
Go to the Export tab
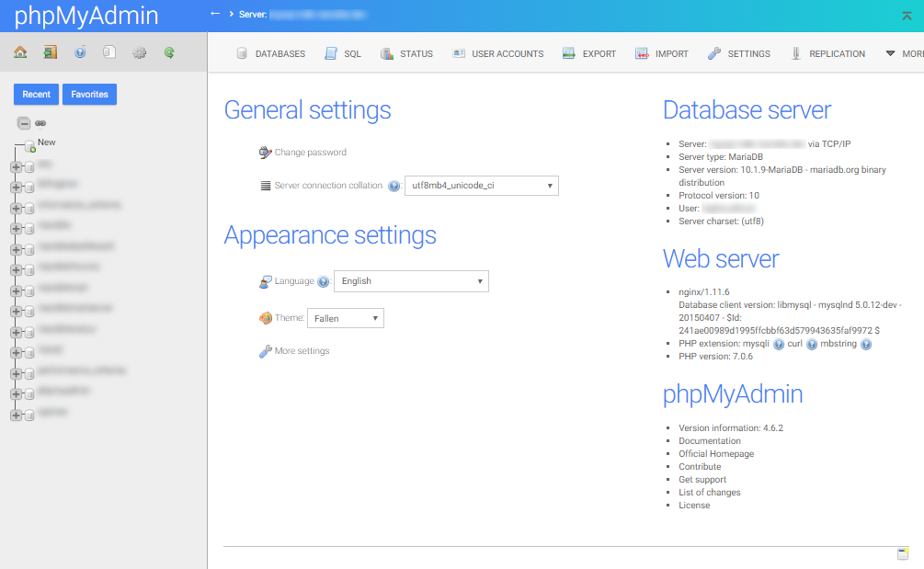point(589,53)
